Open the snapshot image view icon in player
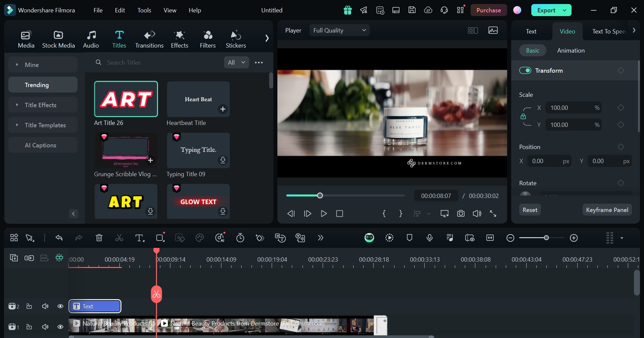Image resolution: width=644 pixels, height=338 pixels. tap(493, 30)
